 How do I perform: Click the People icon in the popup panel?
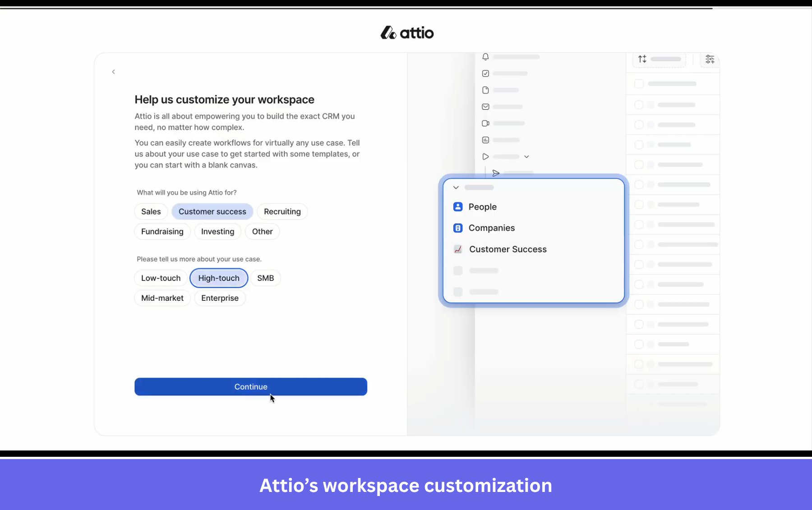pos(458,207)
